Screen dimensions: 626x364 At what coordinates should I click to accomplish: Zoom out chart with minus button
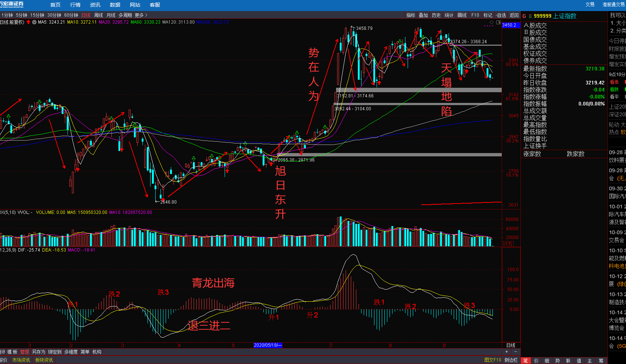coord(515,352)
